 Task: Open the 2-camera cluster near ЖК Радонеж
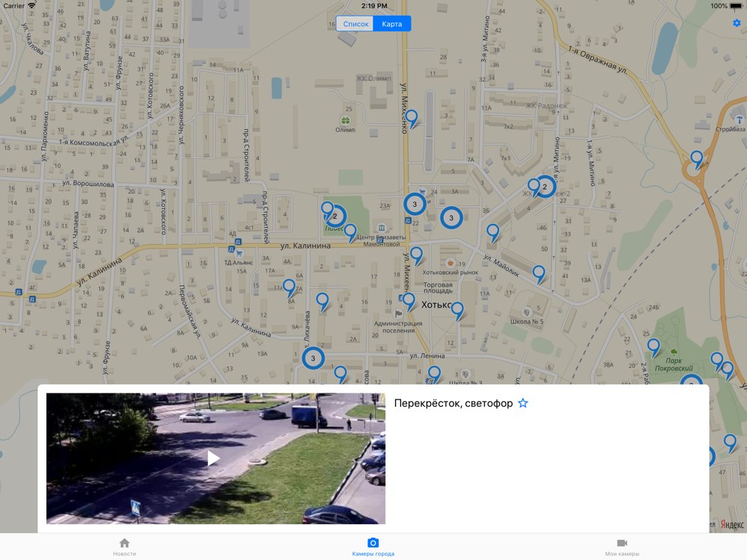coord(545,187)
